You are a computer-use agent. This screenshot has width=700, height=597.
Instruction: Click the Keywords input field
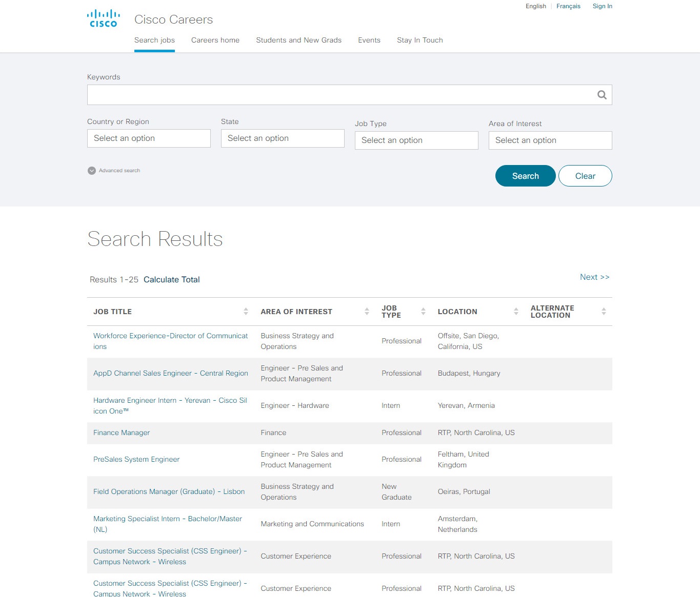click(338, 95)
